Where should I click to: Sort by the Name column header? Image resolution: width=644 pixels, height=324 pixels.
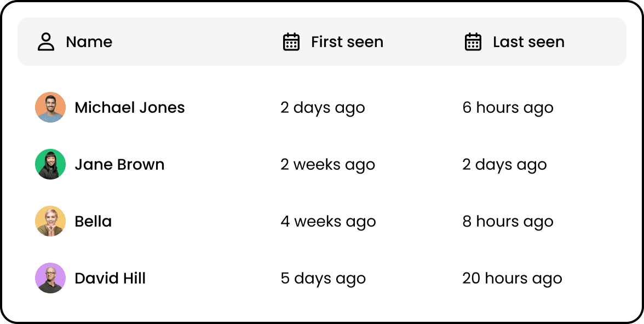pos(89,42)
